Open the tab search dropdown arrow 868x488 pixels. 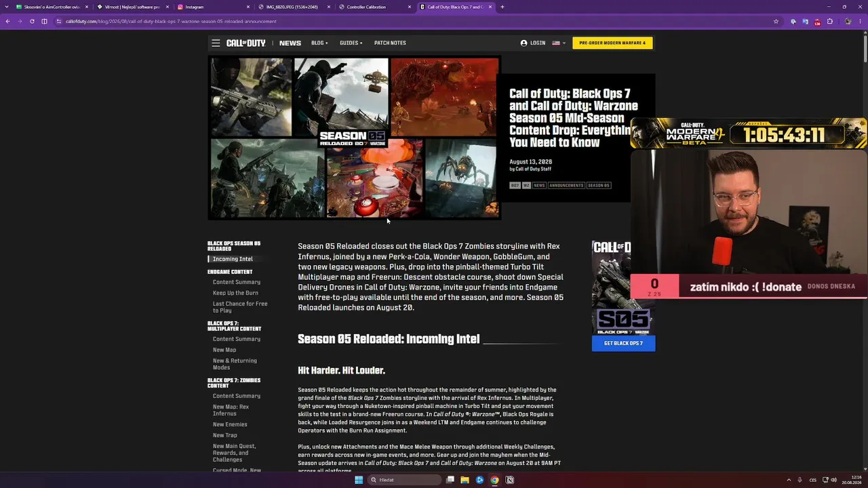click(x=7, y=7)
